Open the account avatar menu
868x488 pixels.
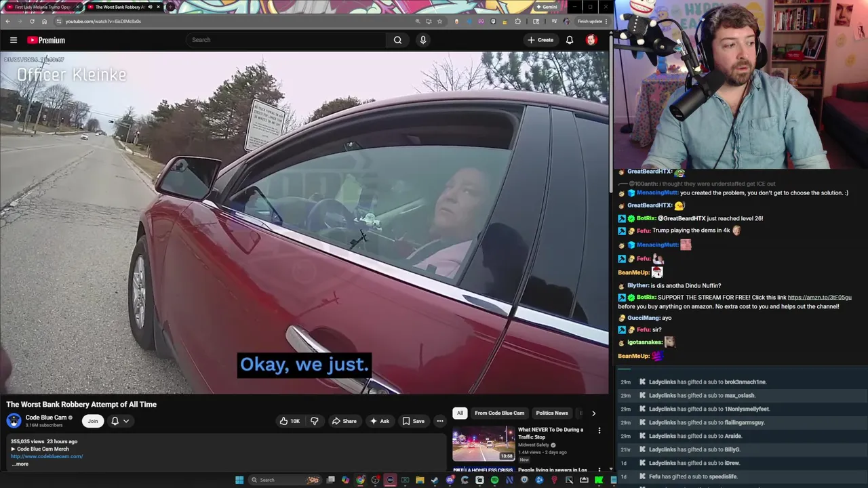coord(591,40)
